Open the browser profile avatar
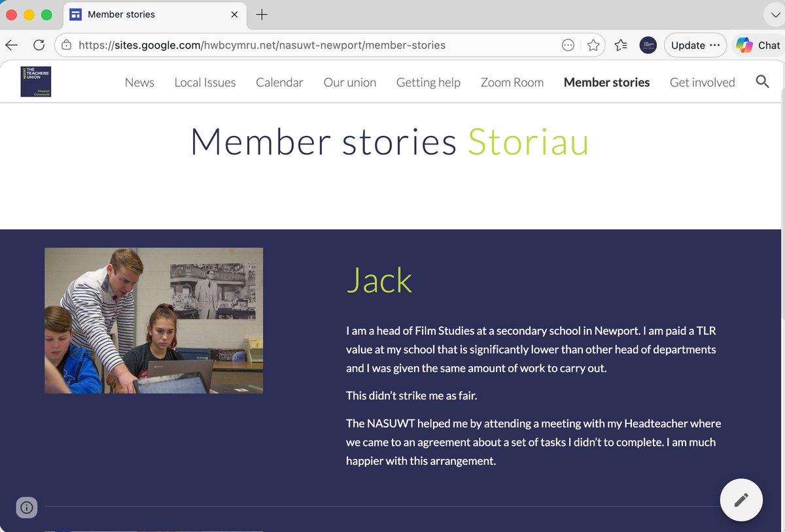This screenshot has height=532, width=785. (x=648, y=45)
